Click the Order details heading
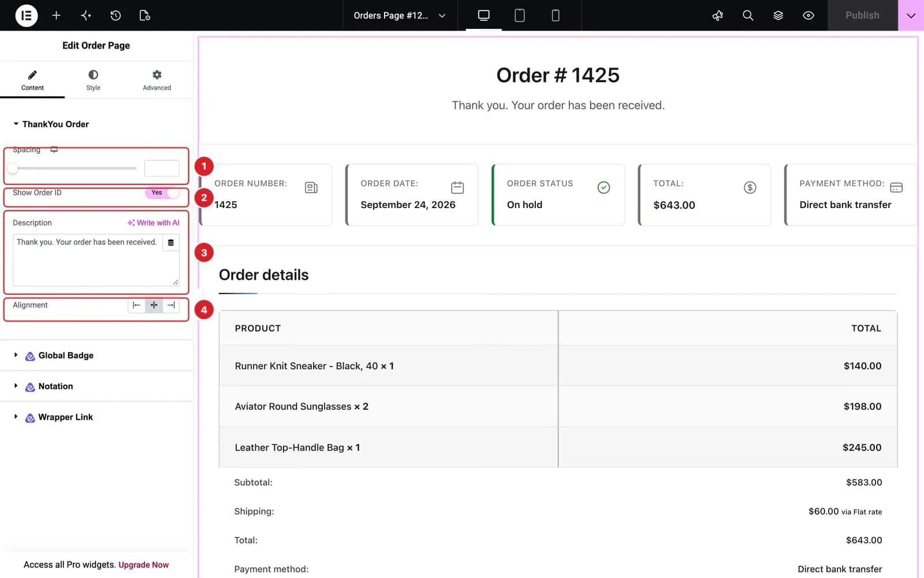This screenshot has height=578, width=924. click(263, 275)
